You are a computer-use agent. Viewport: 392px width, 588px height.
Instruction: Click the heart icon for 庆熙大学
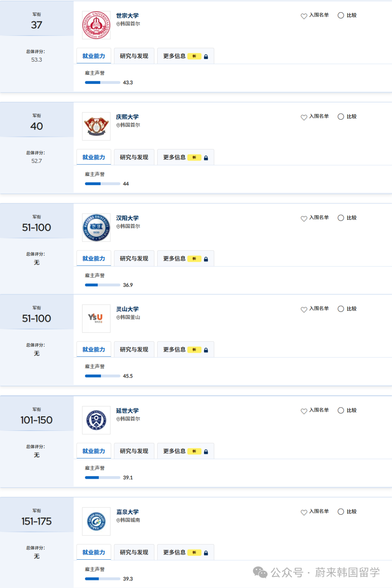(304, 117)
